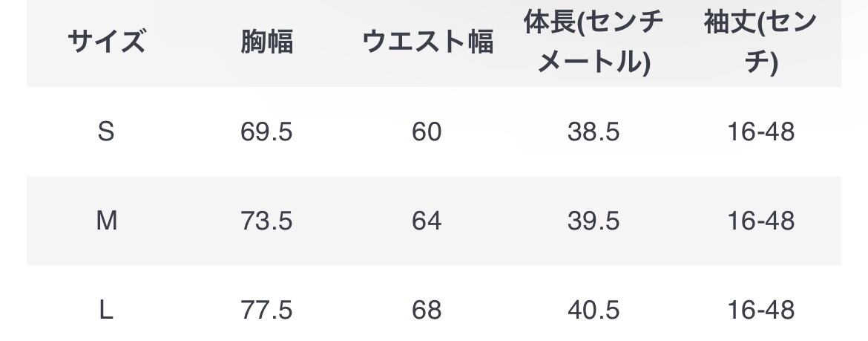This screenshot has width=868, height=341.
Task: Select the 胸幅 column header
Action: [x=266, y=42]
